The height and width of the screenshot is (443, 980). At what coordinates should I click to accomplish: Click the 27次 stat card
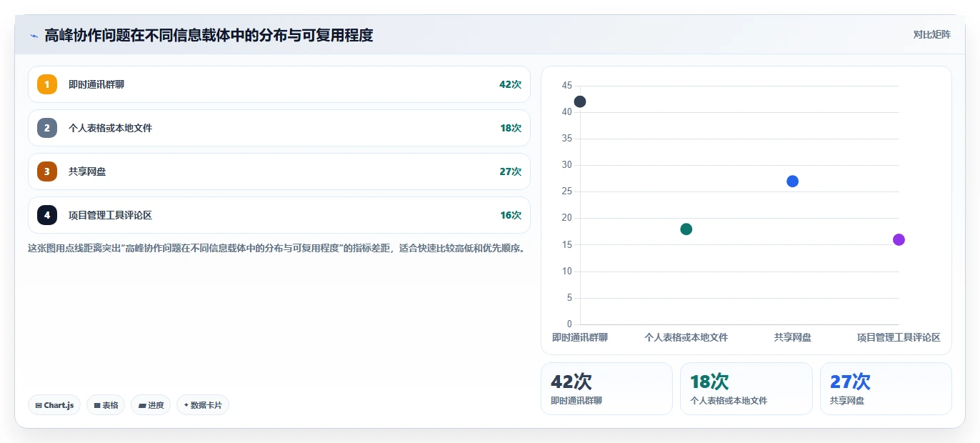click(886, 389)
